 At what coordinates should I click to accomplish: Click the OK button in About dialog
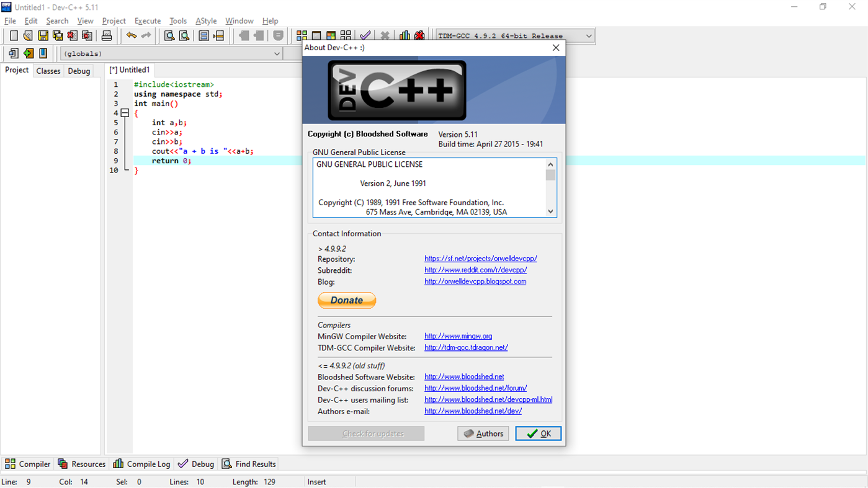(539, 433)
